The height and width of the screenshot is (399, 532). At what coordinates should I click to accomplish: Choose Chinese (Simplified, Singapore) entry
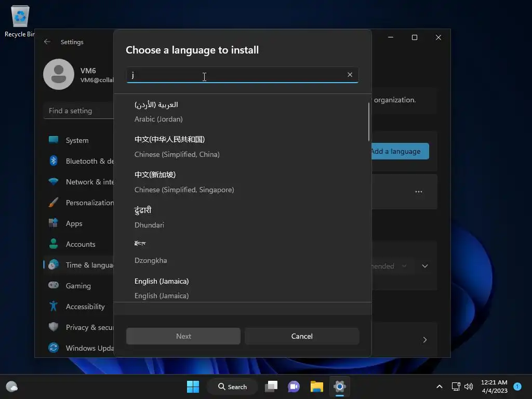[242, 182]
